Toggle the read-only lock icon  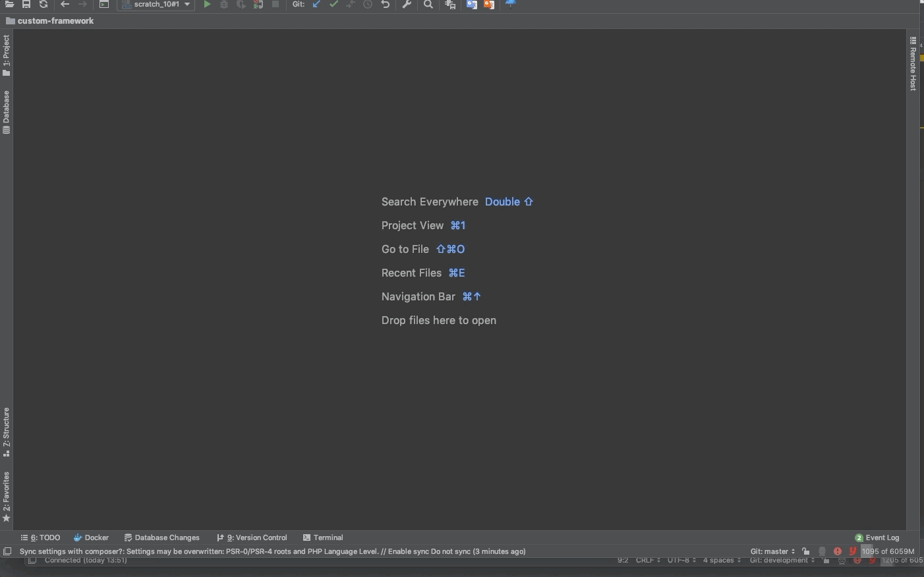[805, 551]
